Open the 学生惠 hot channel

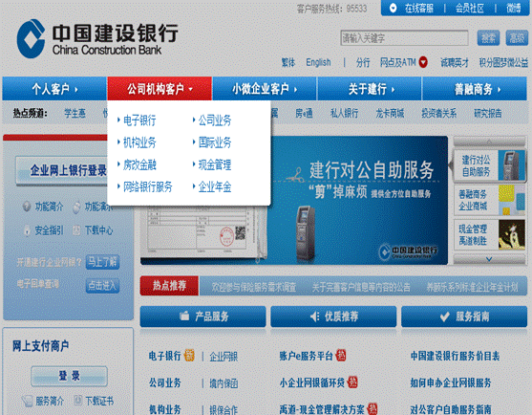click(75, 113)
